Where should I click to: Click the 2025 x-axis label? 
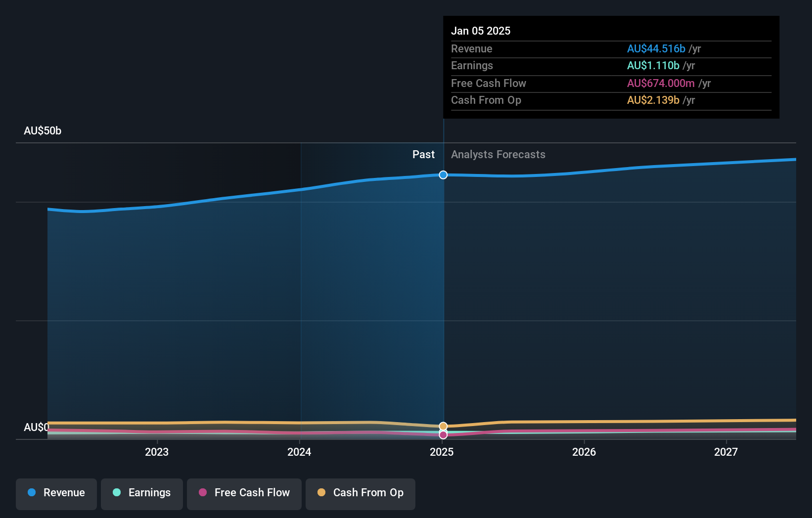pos(442,452)
